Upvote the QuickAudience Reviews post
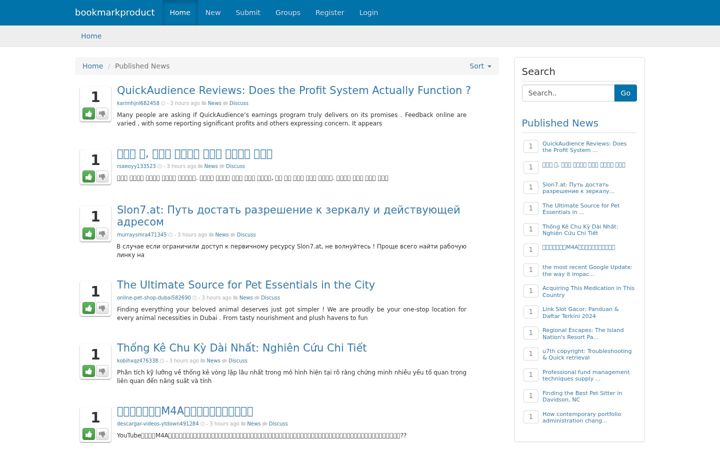This screenshot has width=720, height=450. (89, 113)
